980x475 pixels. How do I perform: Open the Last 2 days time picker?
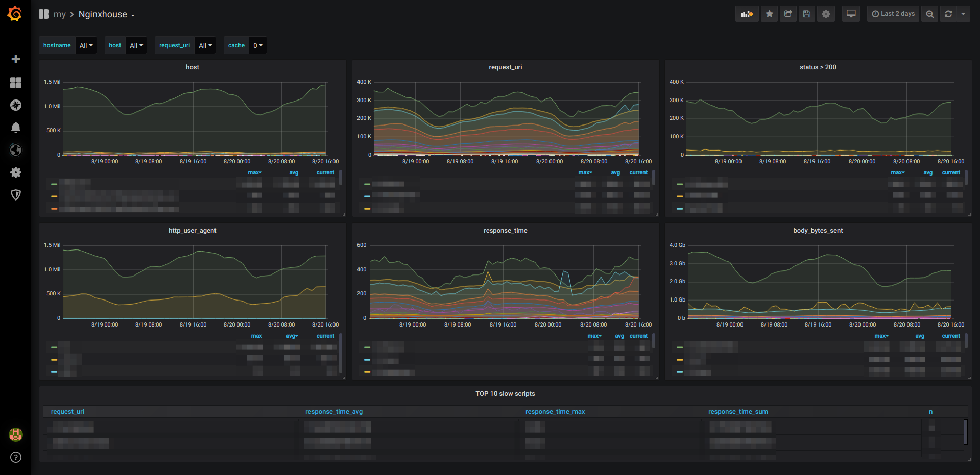[x=893, y=14]
